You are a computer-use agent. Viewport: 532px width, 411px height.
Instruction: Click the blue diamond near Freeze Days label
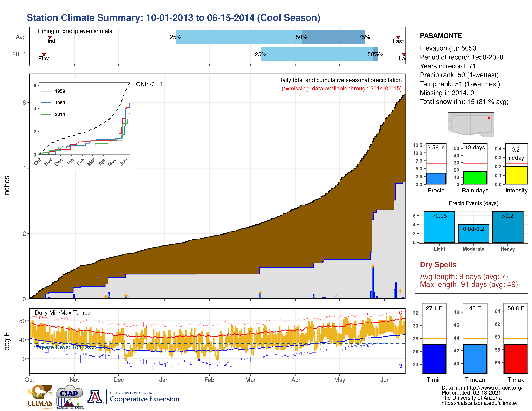click(37, 346)
